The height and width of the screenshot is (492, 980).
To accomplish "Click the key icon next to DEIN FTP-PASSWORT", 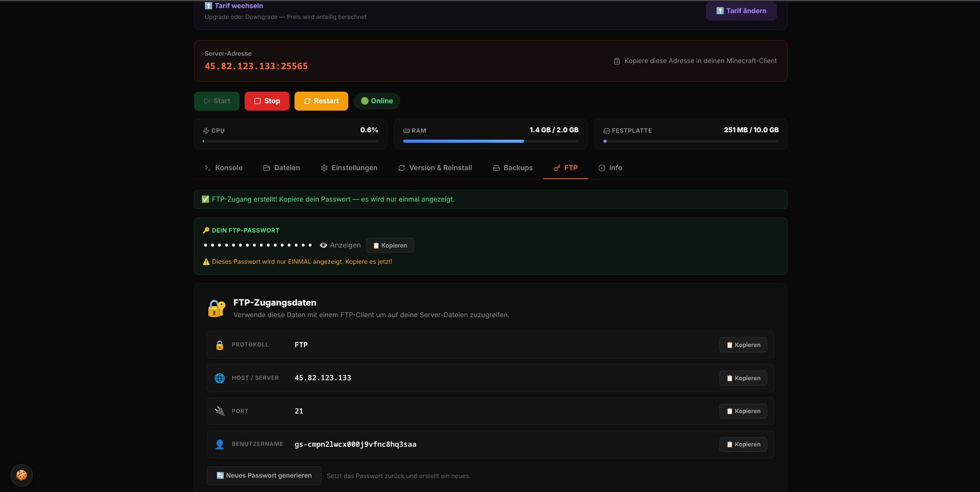I will pos(206,230).
